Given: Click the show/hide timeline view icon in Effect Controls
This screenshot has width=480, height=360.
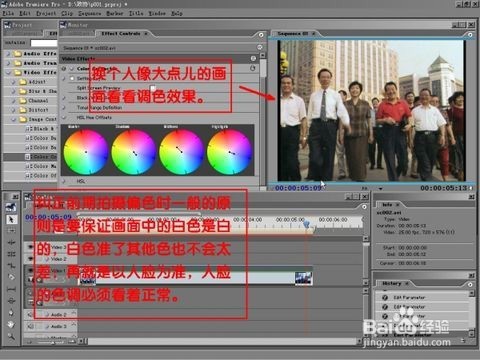Looking at the screenshot, I should click(260, 47).
